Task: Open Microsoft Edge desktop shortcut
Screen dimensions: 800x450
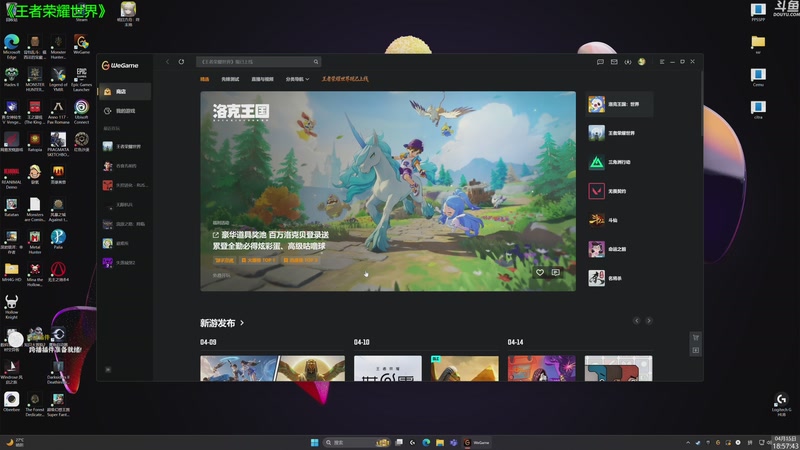Action: coord(11,46)
